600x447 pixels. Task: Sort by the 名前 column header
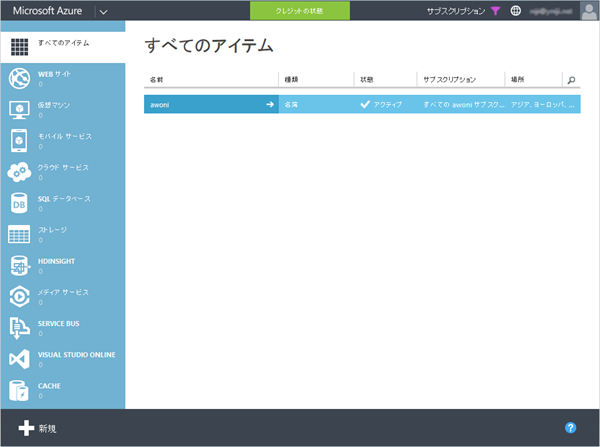(x=156, y=80)
